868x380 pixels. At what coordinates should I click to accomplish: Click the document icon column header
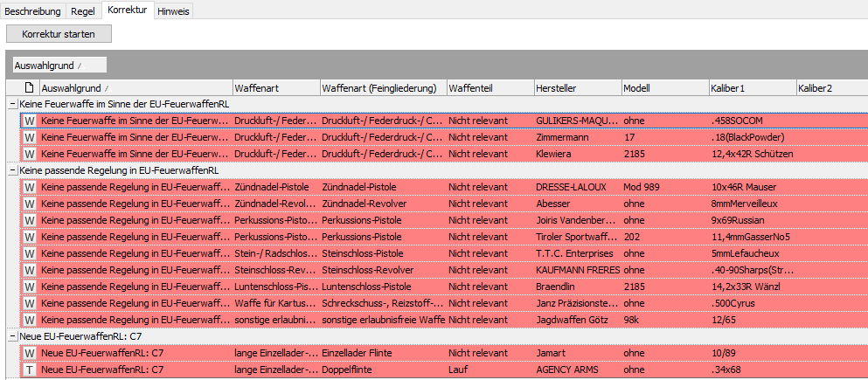pos(29,88)
